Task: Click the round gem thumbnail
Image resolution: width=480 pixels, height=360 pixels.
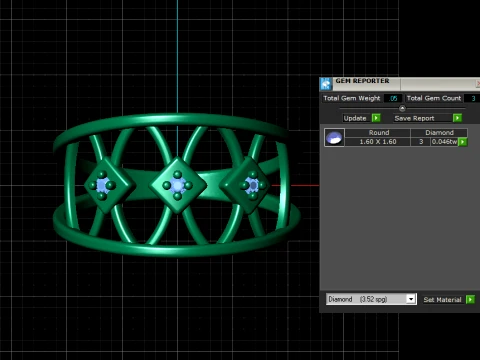Action: click(x=334, y=137)
